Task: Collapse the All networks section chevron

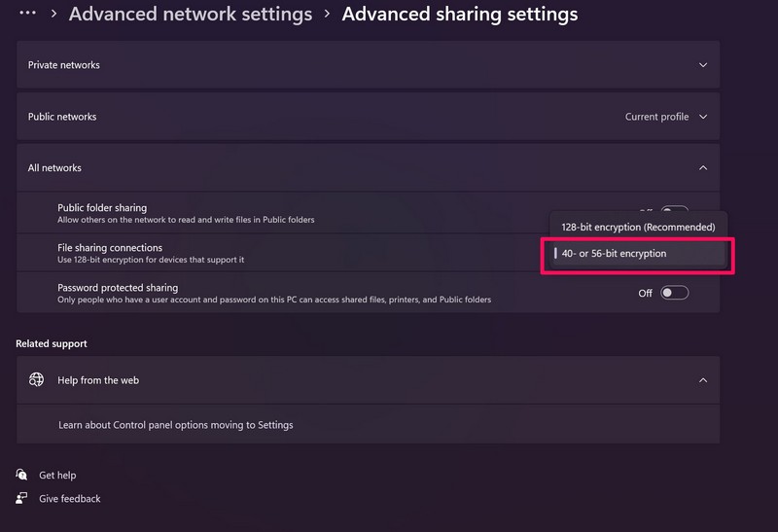Action: 703,168
